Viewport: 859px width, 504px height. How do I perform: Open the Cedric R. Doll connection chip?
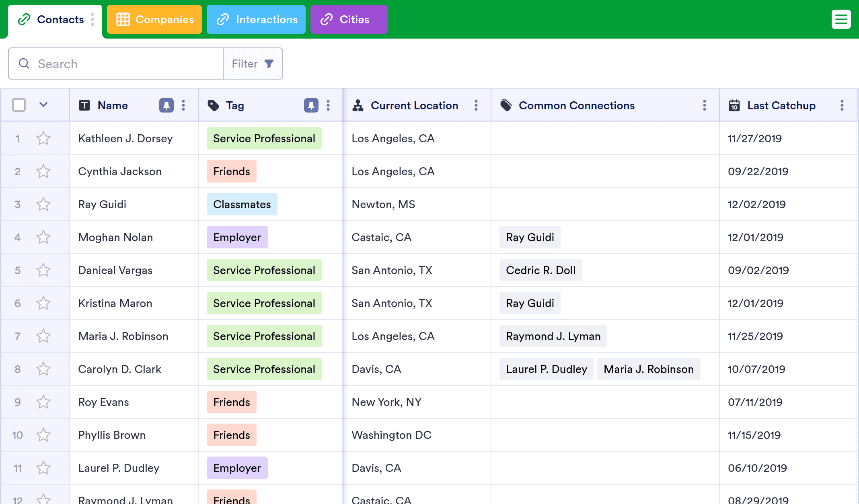coord(541,270)
